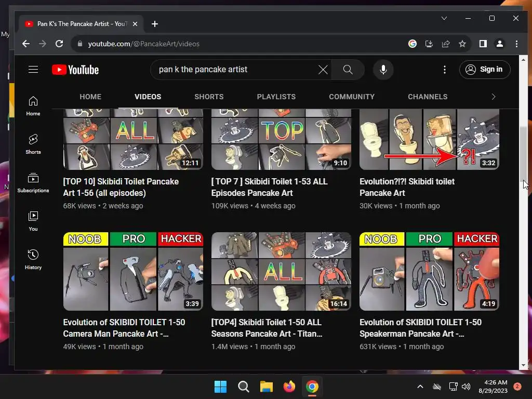Click 631K views · 1 month ago text

(402, 347)
